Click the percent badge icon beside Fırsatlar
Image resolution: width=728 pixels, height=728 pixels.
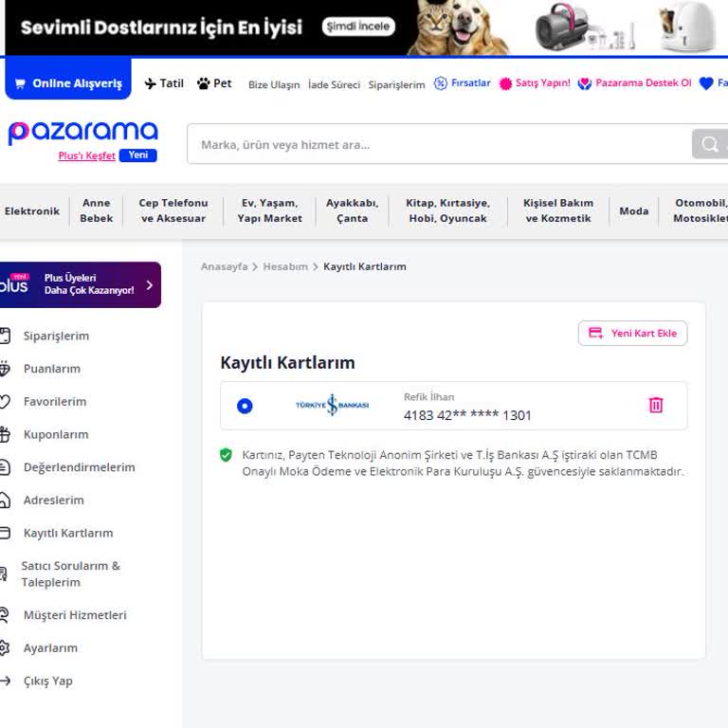coord(440,83)
